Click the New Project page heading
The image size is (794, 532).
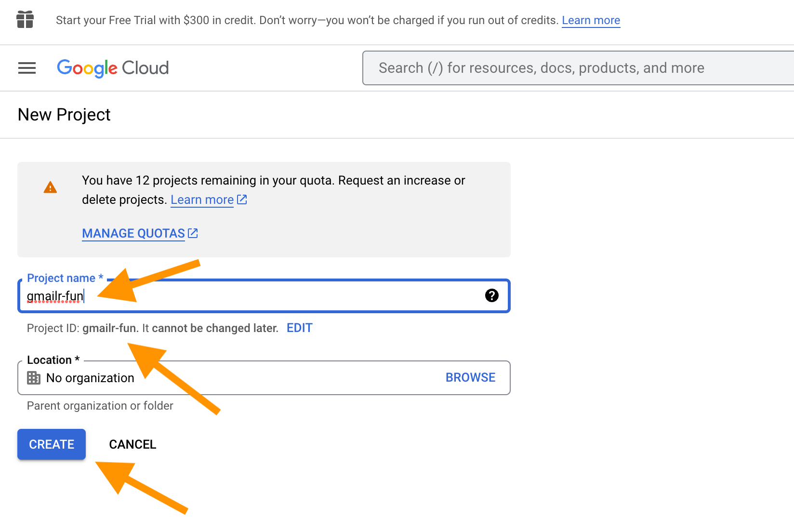[64, 114]
